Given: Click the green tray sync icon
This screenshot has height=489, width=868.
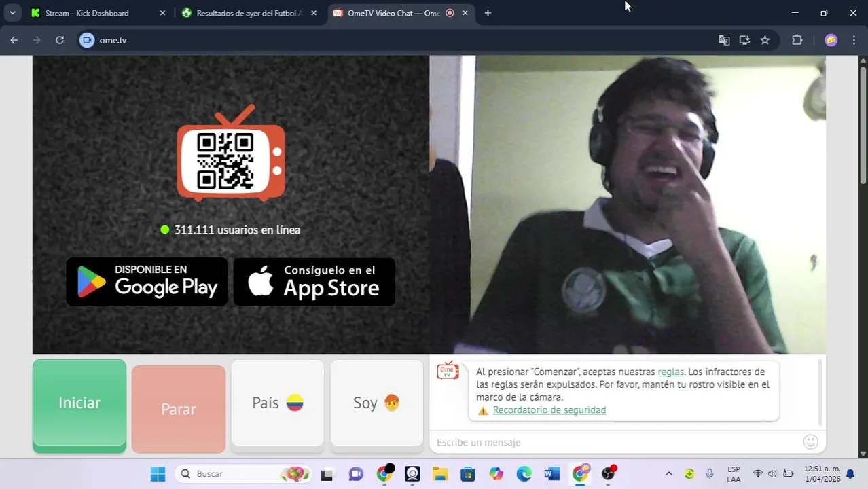Looking at the screenshot, I should [x=689, y=474].
